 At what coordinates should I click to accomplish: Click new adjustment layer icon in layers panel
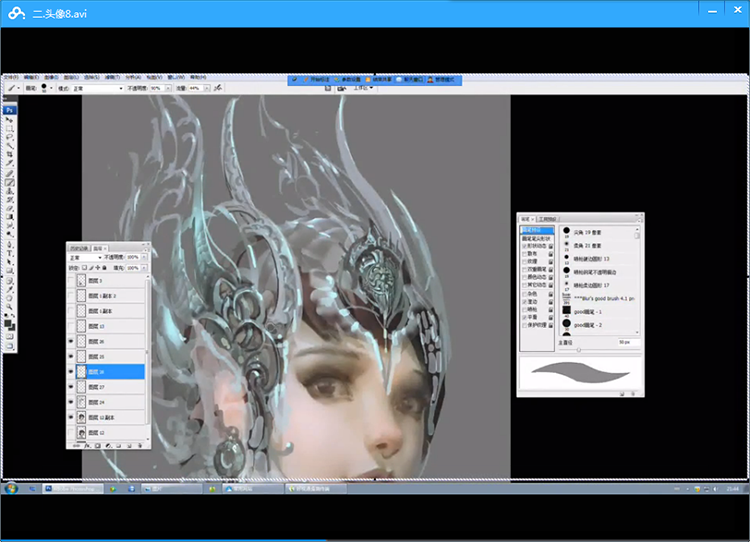tap(108, 445)
